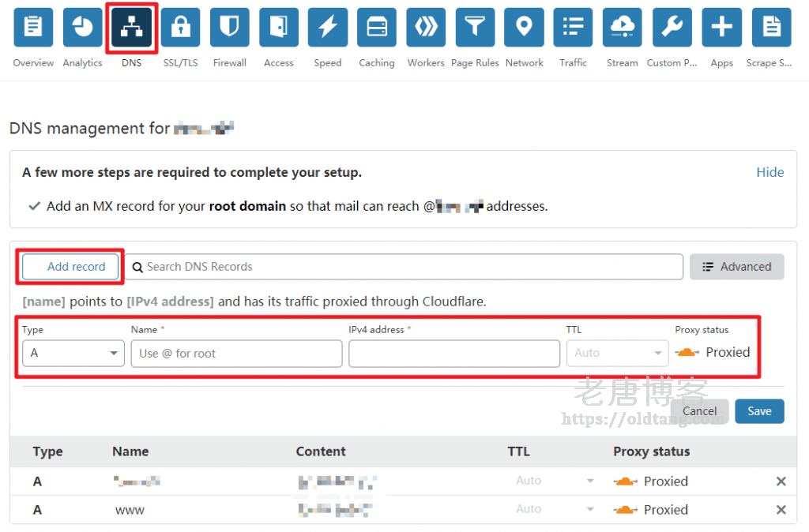Click the IPv4 address input field
The width and height of the screenshot is (809, 532).
(x=454, y=353)
